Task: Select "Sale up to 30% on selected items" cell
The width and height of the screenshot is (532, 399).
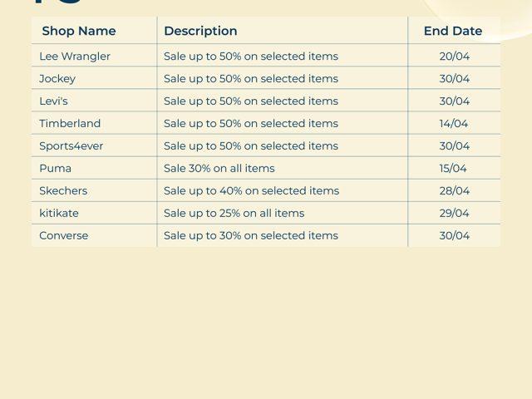Action: coord(251,236)
